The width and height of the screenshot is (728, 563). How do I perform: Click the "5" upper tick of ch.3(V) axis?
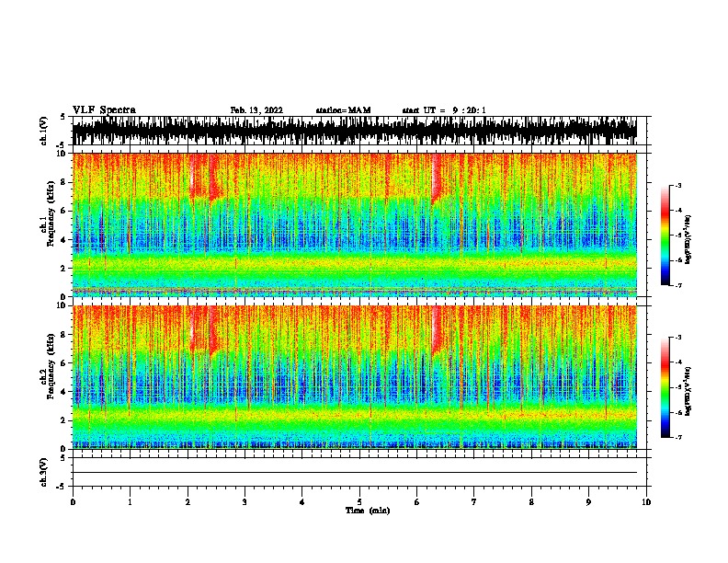click(63, 458)
